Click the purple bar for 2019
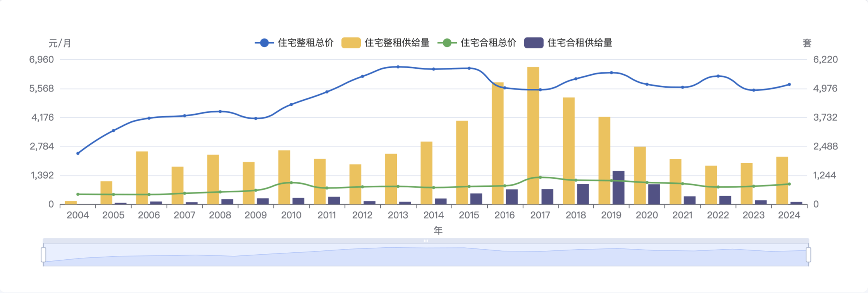868x293 pixels. coord(618,188)
